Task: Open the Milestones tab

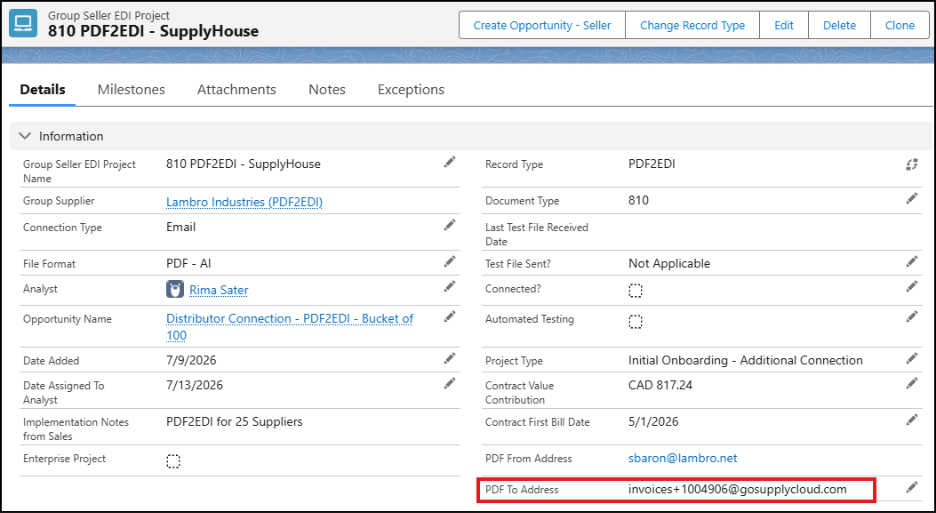Action: coord(131,90)
